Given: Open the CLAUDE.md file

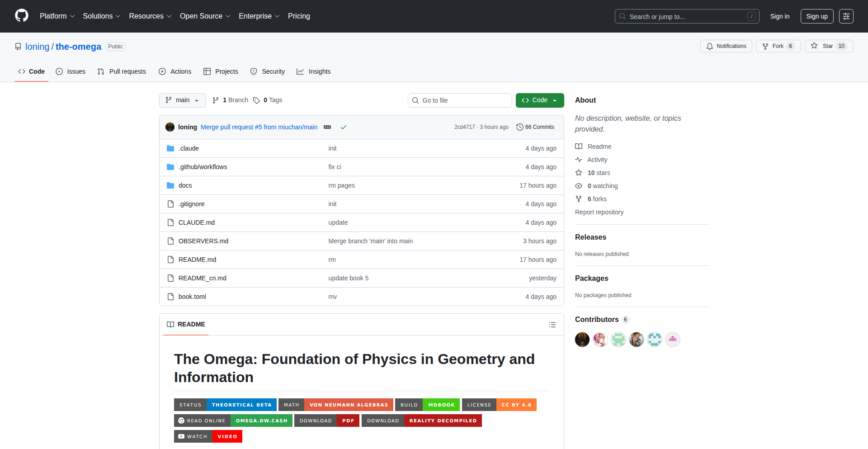Looking at the screenshot, I should (197, 222).
